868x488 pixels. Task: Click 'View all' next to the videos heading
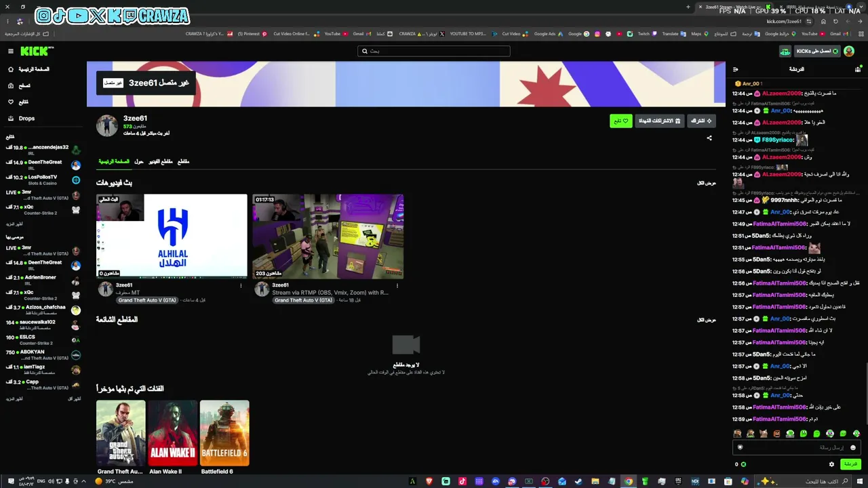click(x=707, y=183)
